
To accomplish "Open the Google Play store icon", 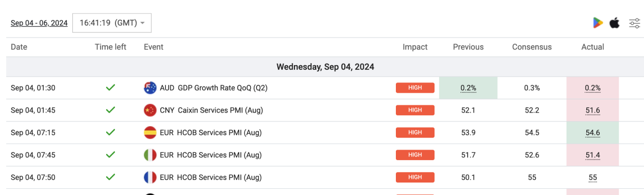I will point(598,23).
